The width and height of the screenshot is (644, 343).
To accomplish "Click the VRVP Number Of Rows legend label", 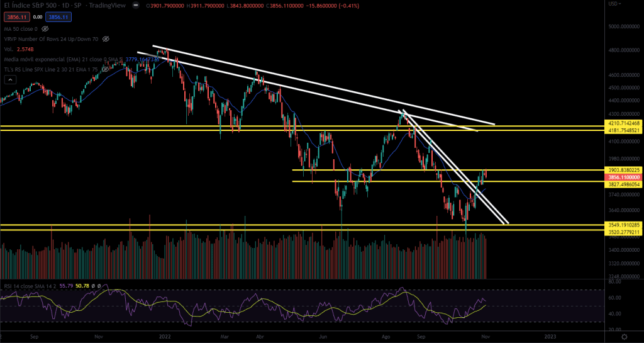I will [51, 39].
